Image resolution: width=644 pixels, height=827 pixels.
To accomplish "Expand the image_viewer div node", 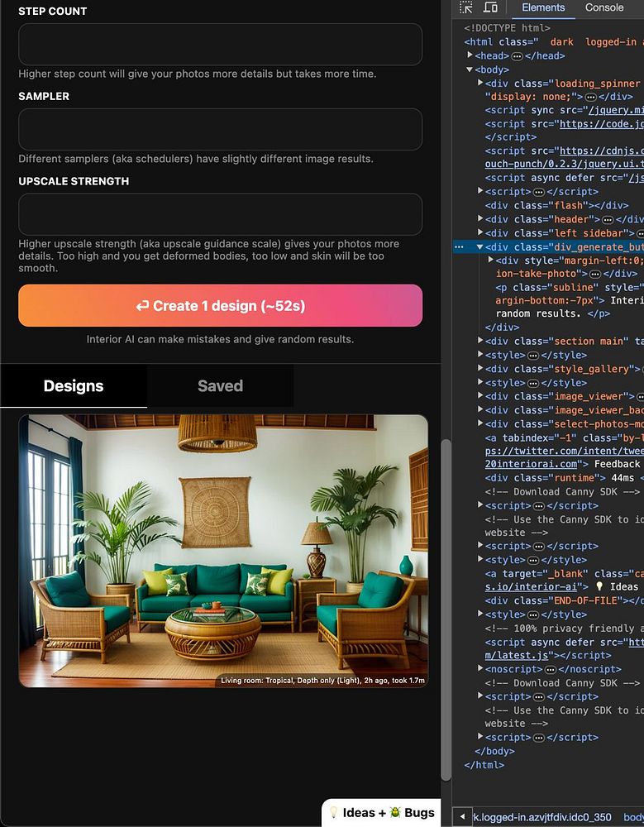I will pos(480,395).
